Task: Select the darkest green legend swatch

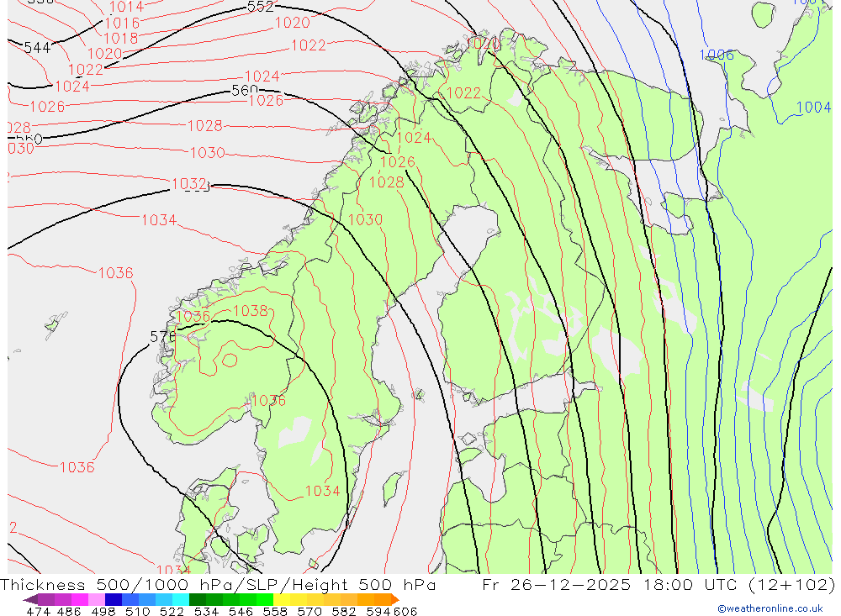Action: (x=198, y=599)
